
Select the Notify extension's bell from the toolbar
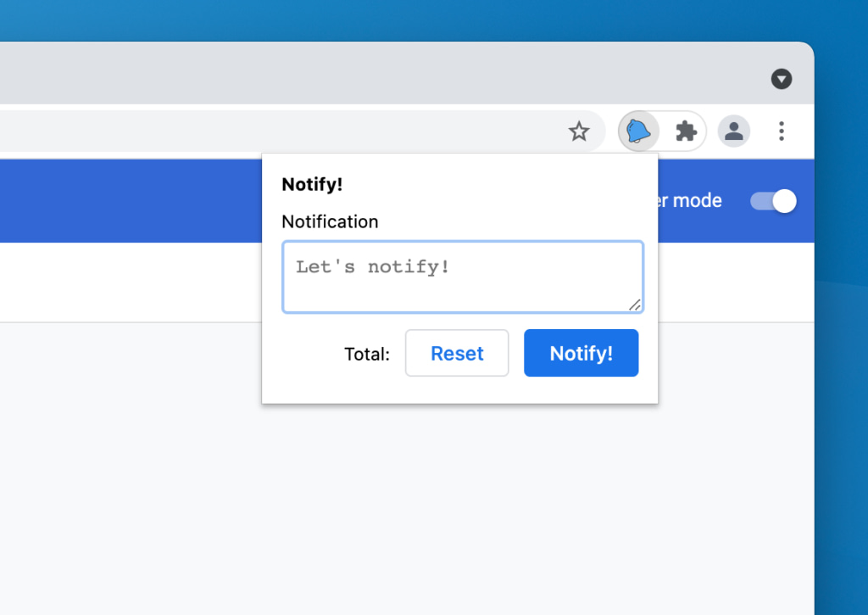coord(637,131)
